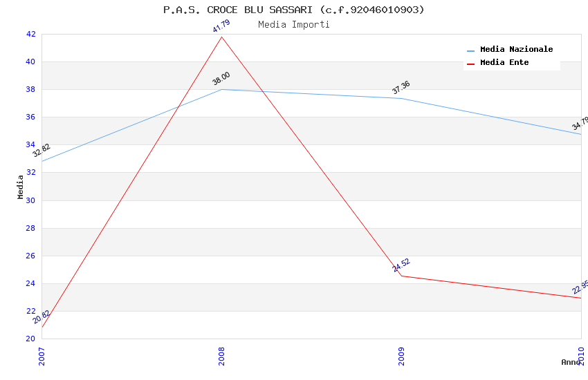This screenshot has width=588, height=380.
Task: Click the 20.82 data label
Action: [42, 317]
